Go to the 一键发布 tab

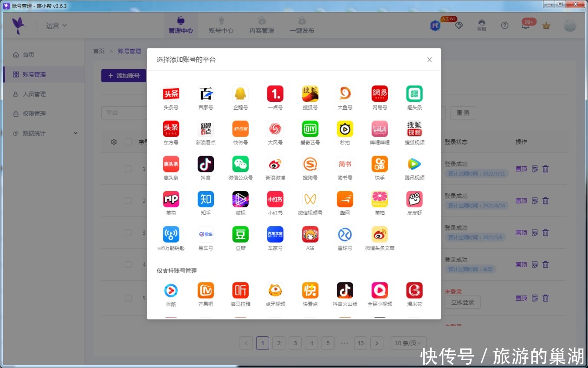[302, 26]
